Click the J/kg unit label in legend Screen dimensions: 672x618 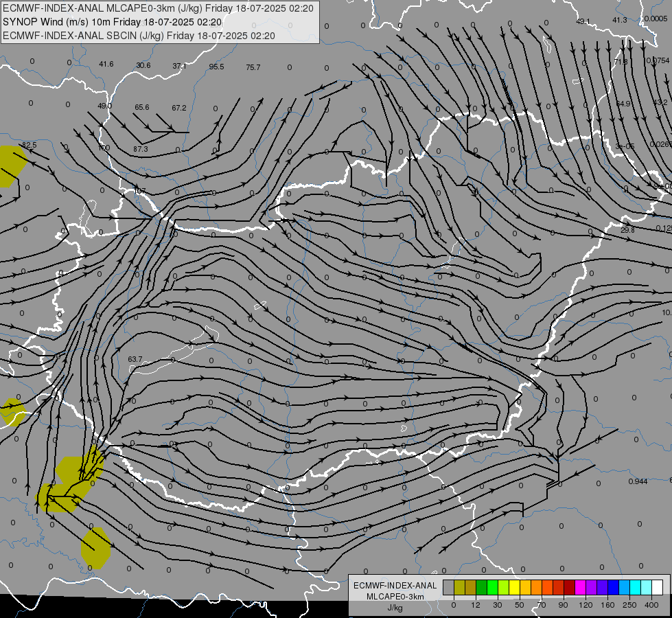pos(395,608)
